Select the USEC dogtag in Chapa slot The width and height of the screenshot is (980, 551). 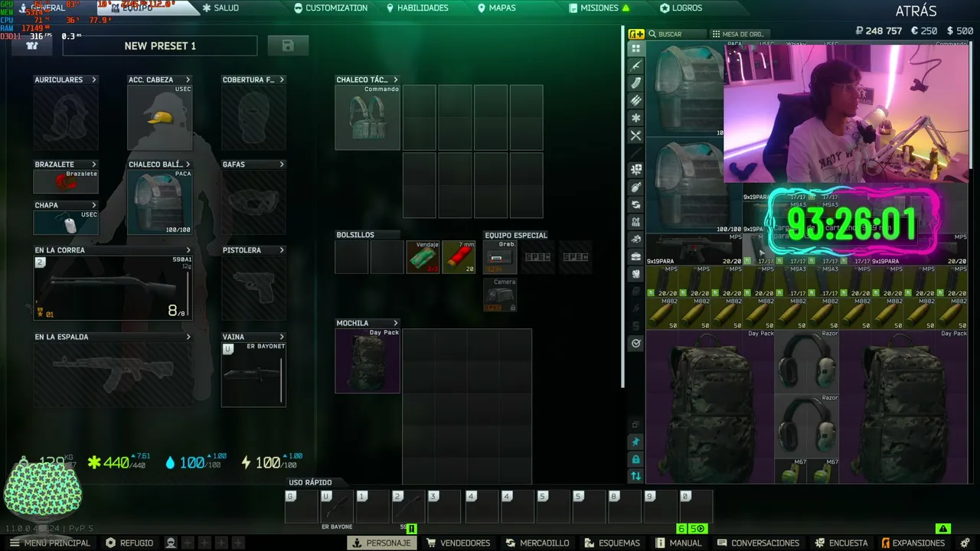(x=66, y=223)
